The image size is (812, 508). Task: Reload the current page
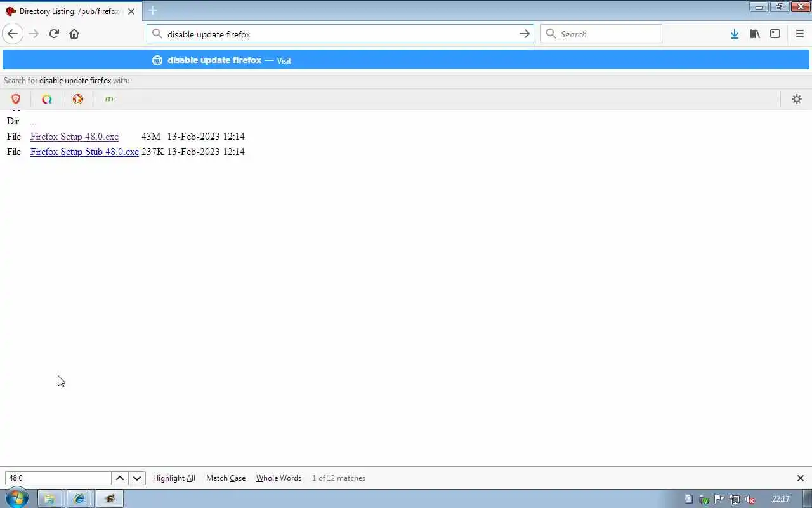coord(54,34)
